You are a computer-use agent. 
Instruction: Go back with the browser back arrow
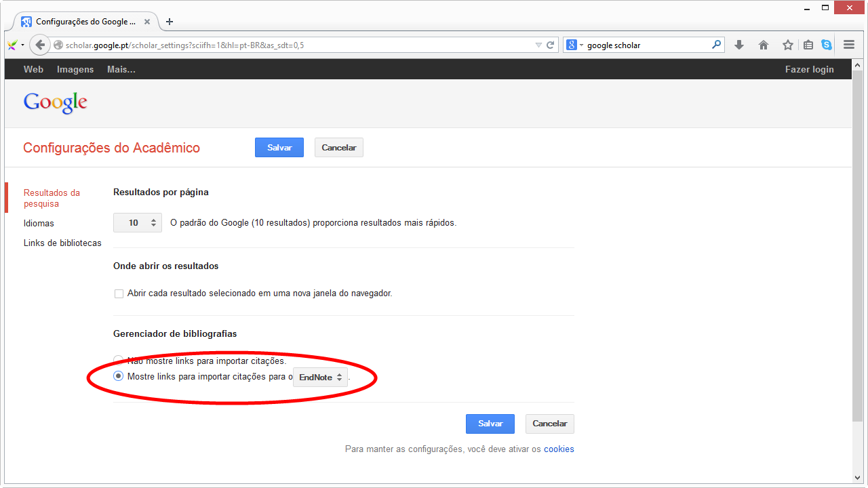tap(40, 45)
